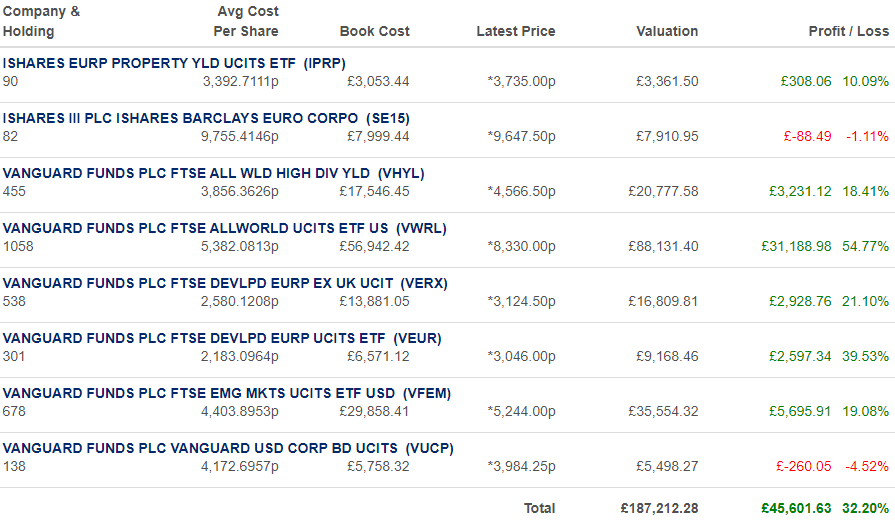The image size is (895, 521).
Task: Click the Latest Price column header
Action: coord(516,31)
